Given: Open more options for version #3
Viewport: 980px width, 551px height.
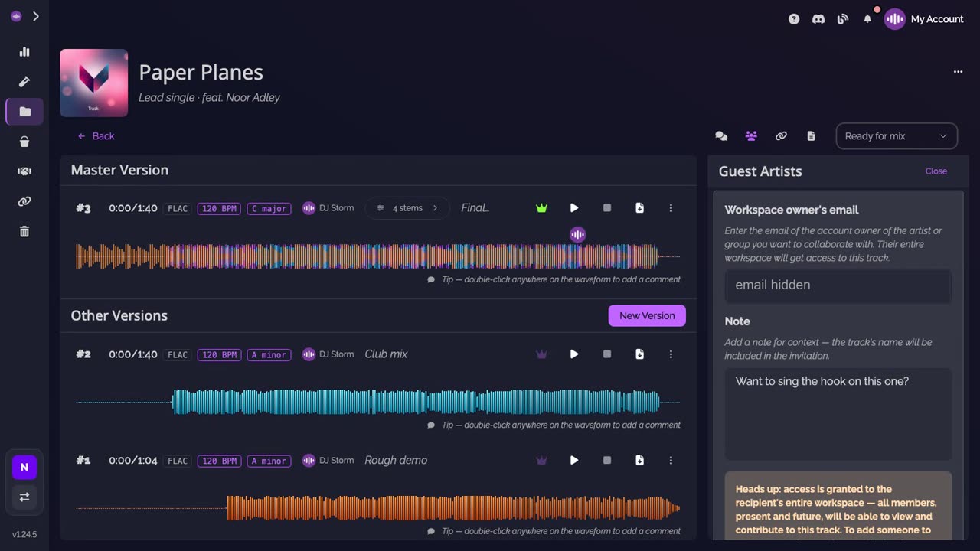Looking at the screenshot, I should pyautogui.click(x=671, y=208).
